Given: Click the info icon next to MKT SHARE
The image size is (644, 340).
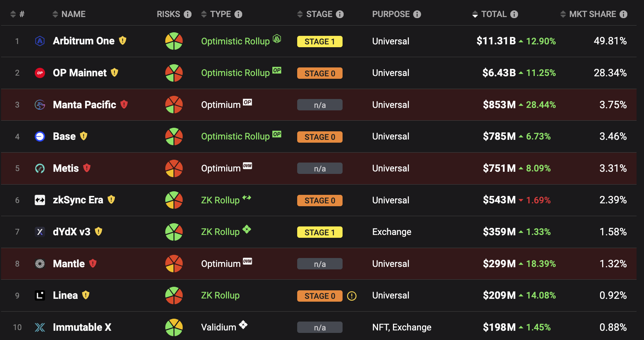Looking at the screenshot, I should [623, 14].
